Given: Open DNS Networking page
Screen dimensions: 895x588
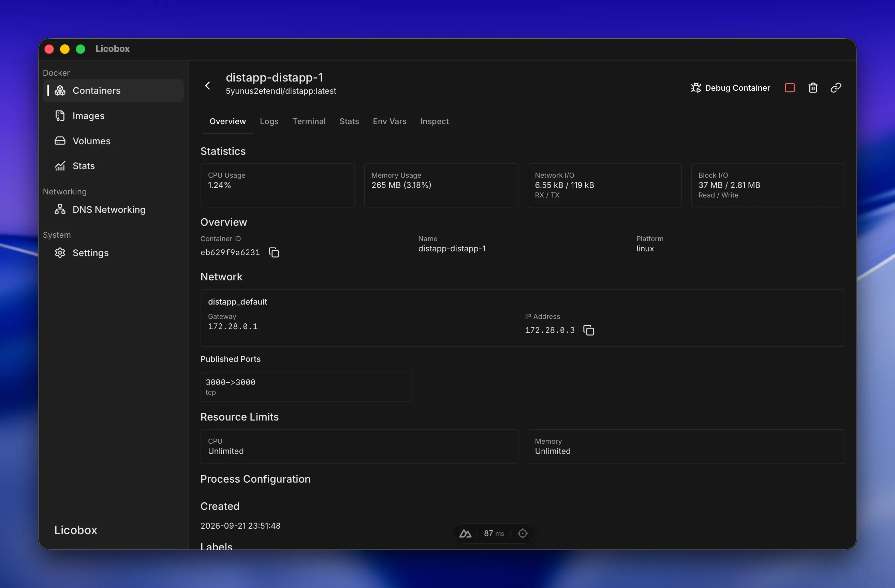Looking at the screenshot, I should tap(113, 209).
